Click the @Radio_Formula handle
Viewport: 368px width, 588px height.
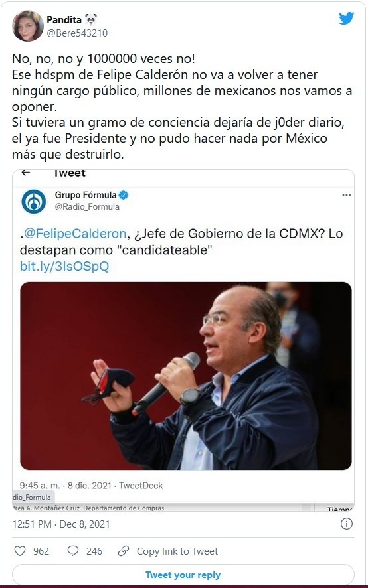[87, 207]
